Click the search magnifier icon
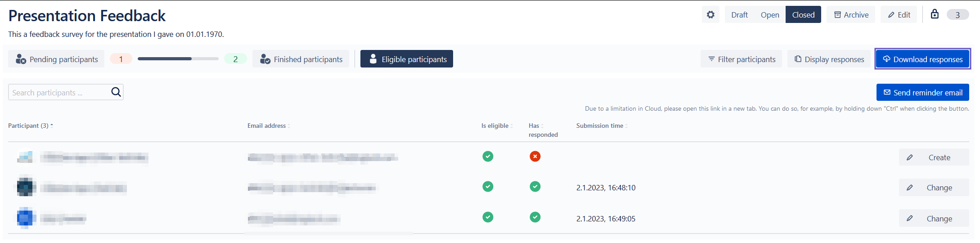980x243 pixels. [x=116, y=92]
